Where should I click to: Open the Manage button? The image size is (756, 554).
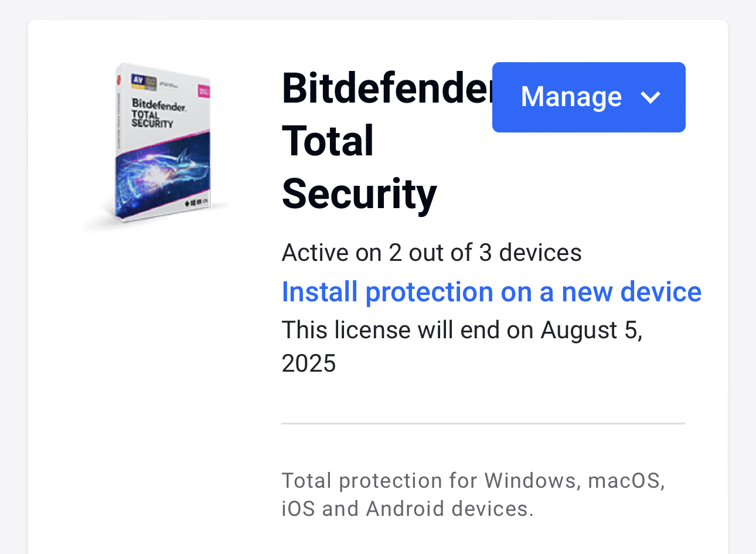tap(571, 97)
